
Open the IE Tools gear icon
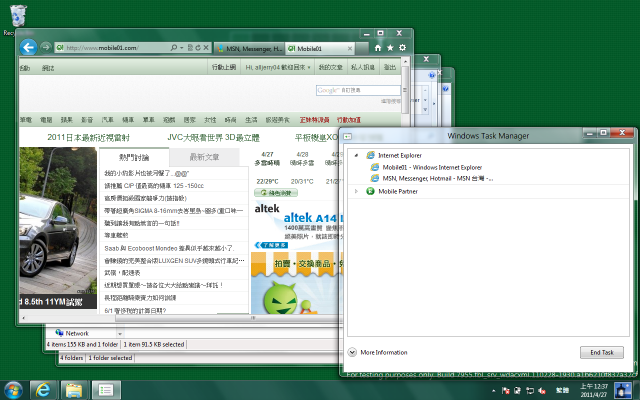click(402, 48)
